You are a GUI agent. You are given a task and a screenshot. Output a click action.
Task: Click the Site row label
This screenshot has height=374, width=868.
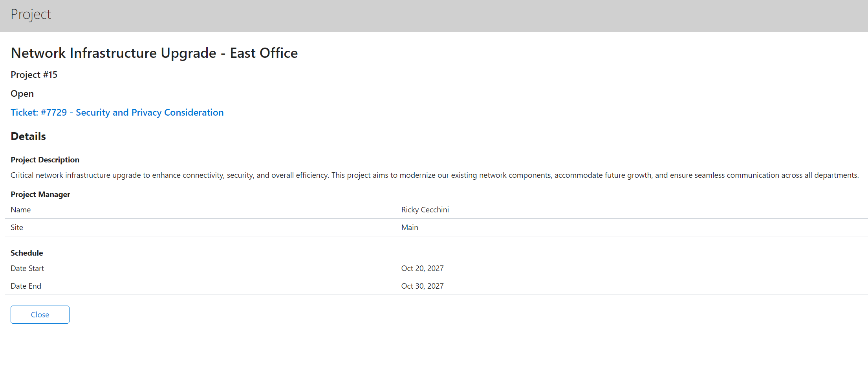pyautogui.click(x=16, y=227)
